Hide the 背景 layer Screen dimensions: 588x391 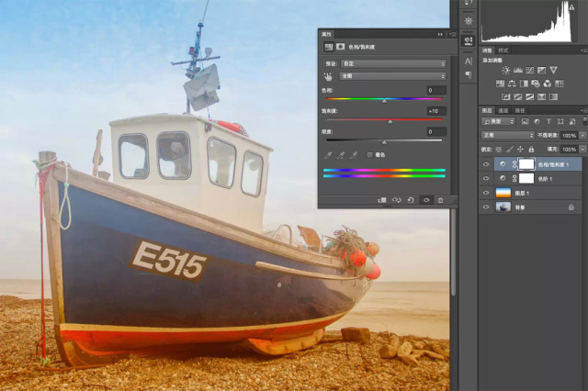pyautogui.click(x=486, y=207)
